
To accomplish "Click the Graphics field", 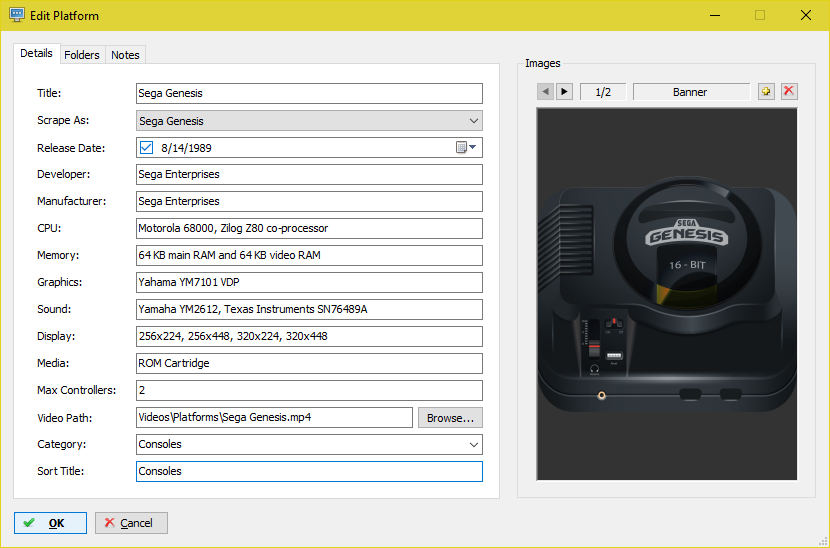I will point(309,282).
